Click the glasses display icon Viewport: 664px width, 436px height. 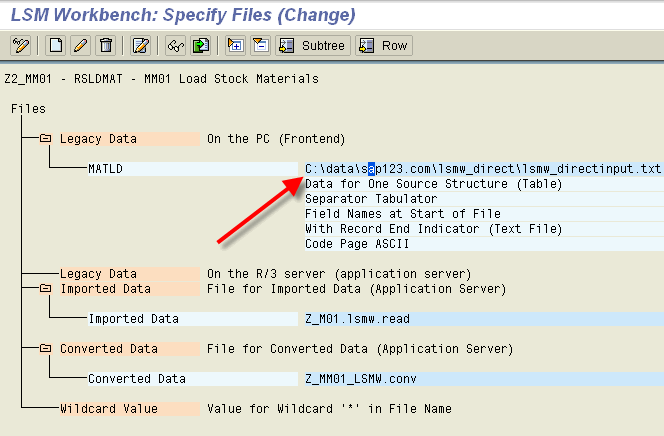point(176,45)
